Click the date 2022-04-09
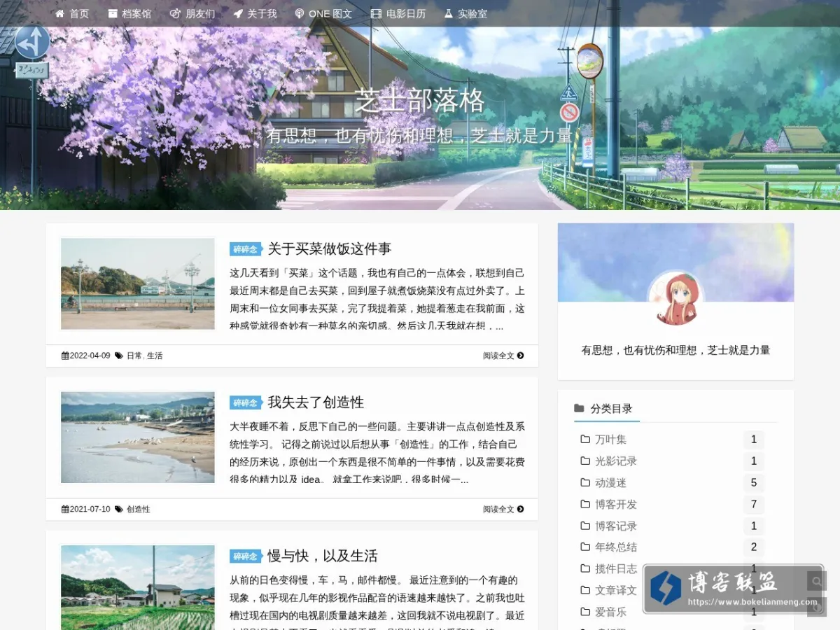 [90, 356]
